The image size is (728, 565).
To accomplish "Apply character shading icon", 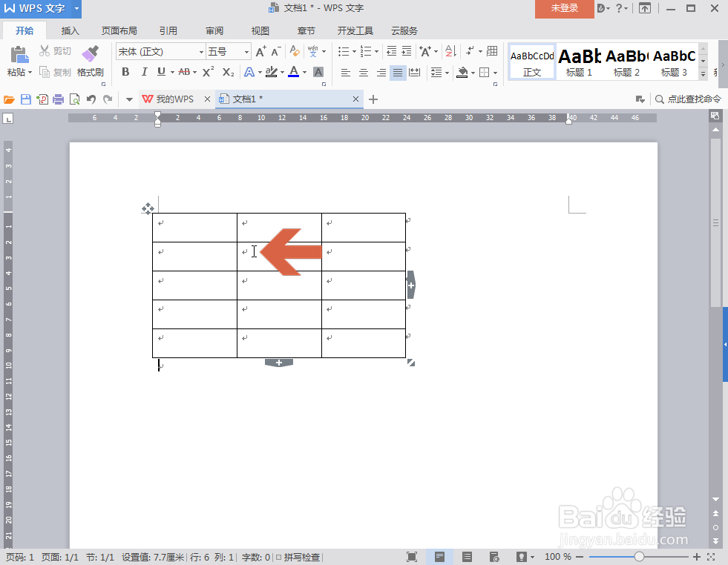I will (318, 72).
